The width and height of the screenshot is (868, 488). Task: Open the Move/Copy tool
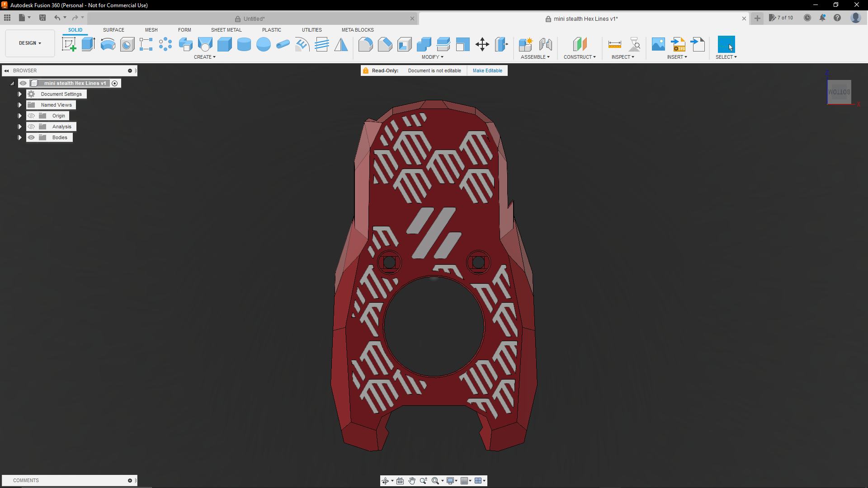[x=482, y=44]
